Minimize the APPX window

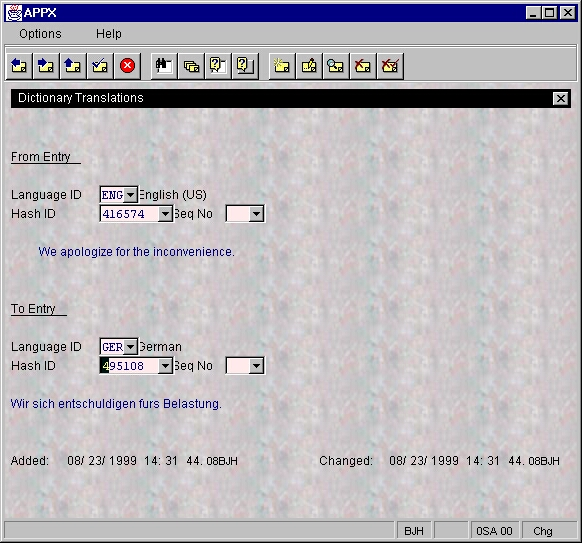tap(533, 13)
